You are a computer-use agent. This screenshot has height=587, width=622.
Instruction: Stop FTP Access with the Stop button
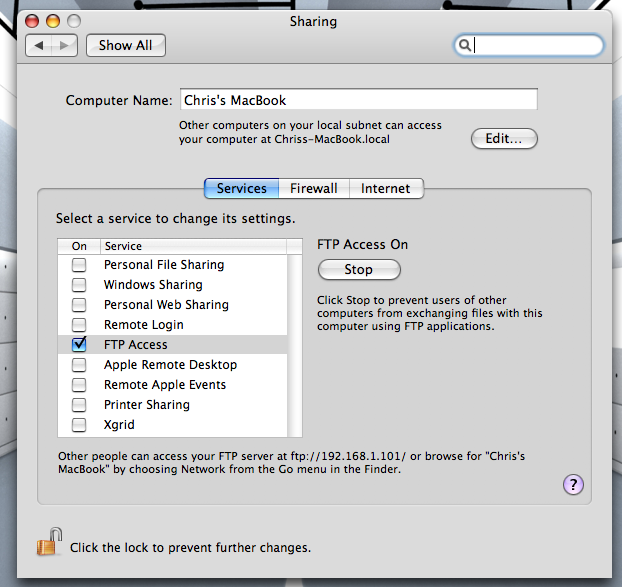(x=359, y=270)
